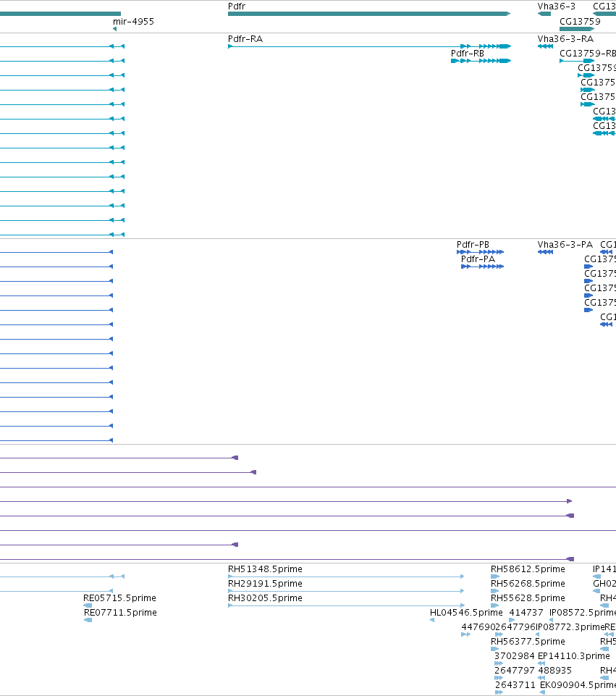
Task: Select the 414737 feature label
Action: coord(526,613)
